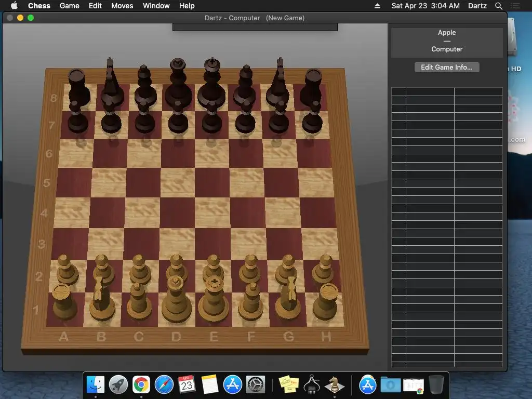Pick the white knight on B1

(x=101, y=299)
